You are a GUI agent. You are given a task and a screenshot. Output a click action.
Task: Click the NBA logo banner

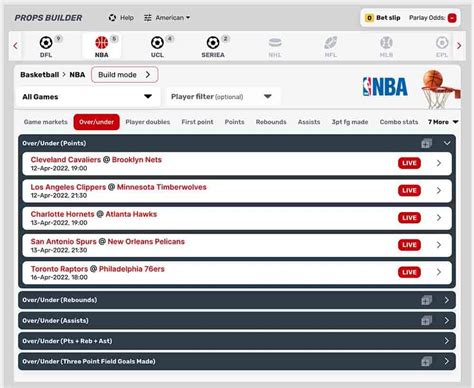coord(385,87)
